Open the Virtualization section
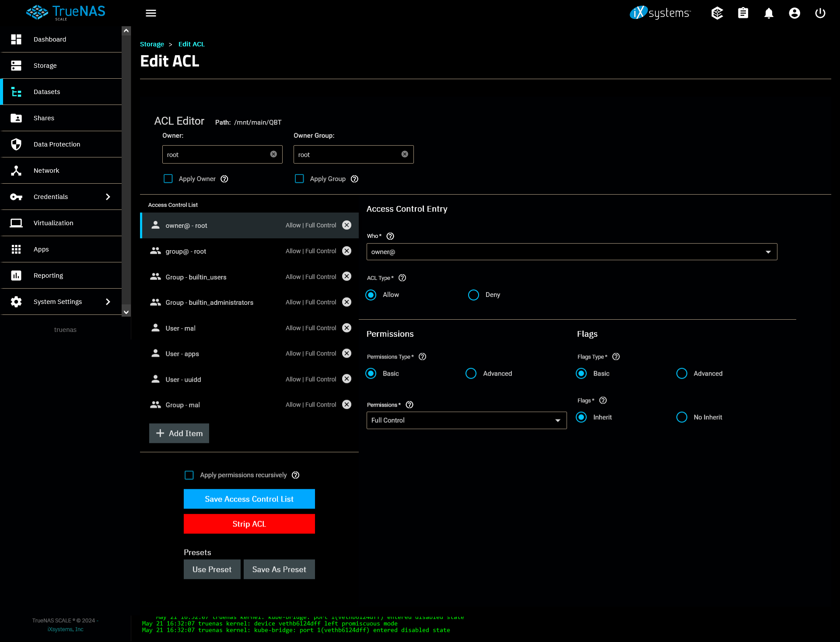The height and width of the screenshot is (642, 840). 53,223
